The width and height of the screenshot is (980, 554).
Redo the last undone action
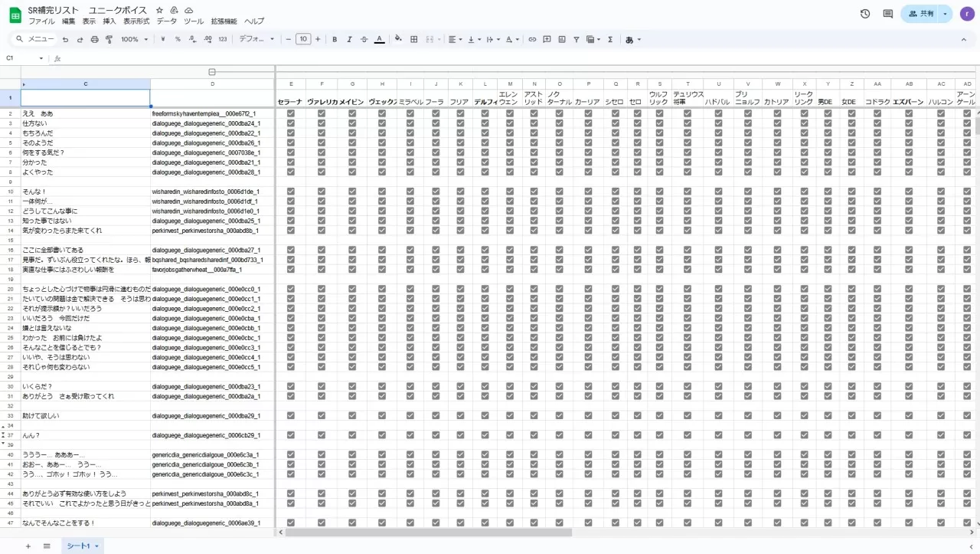[80, 39]
